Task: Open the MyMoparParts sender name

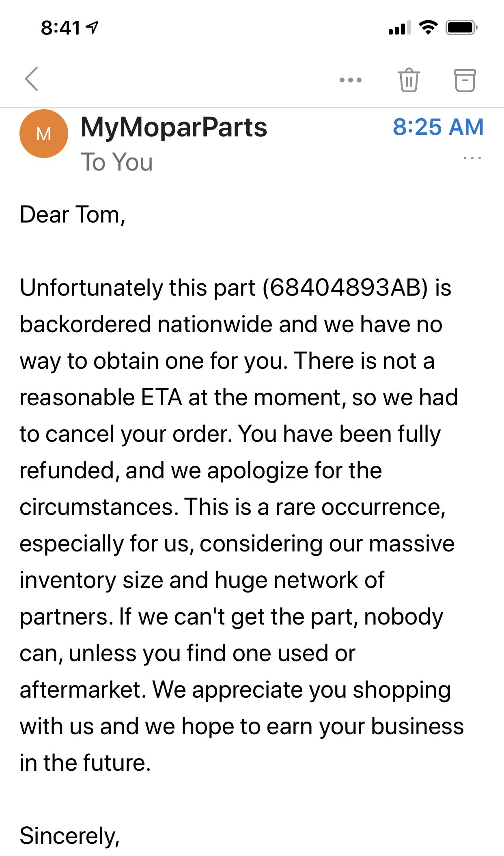Action: coord(174,127)
